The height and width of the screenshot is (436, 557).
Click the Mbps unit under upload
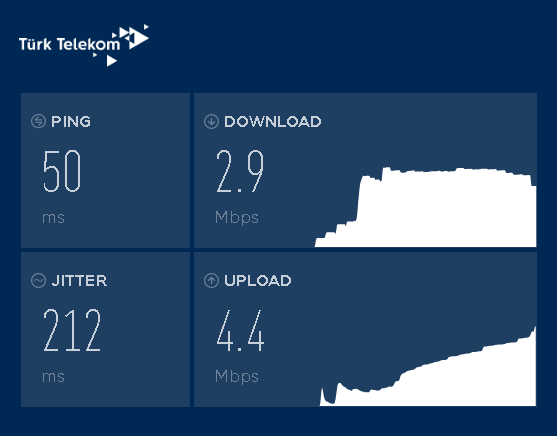pos(237,377)
